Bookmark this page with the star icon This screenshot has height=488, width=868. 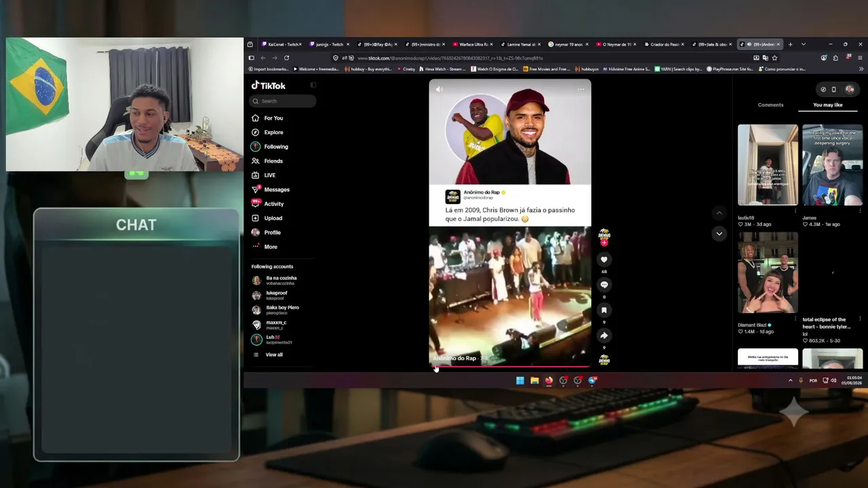pyautogui.click(x=775, y=58)
